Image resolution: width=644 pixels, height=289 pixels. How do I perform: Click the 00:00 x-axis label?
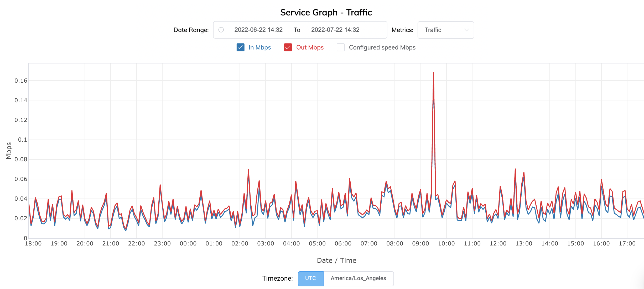click(188, 244)
